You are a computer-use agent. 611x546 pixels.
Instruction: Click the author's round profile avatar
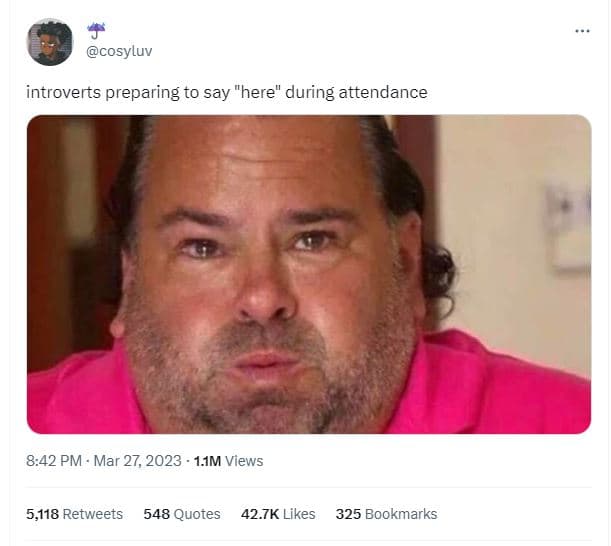tap(49, 42)
